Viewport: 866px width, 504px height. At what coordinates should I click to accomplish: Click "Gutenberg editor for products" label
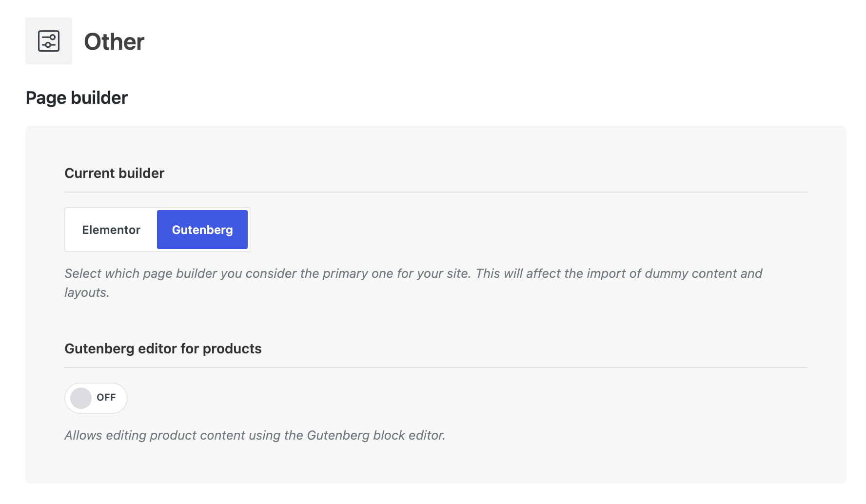coord(163,349)
